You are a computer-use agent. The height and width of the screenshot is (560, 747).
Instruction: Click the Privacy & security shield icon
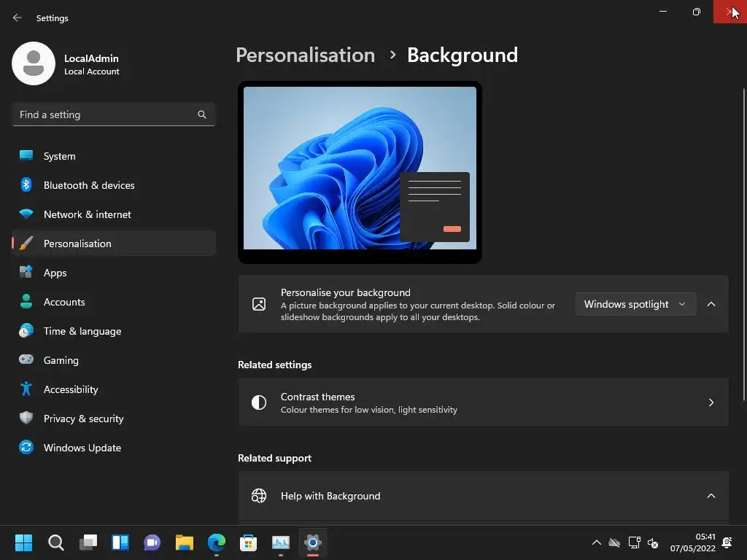(26, 418)
